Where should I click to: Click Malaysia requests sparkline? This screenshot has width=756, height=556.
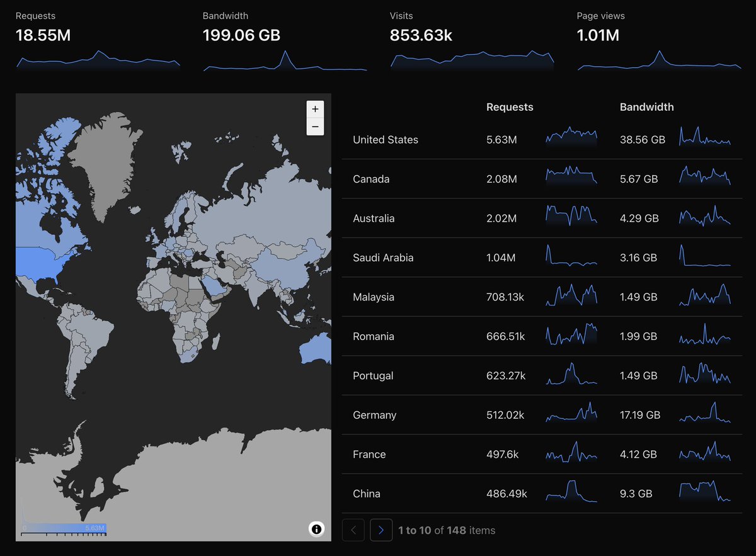pyautogui.click(x=571, y=295)
